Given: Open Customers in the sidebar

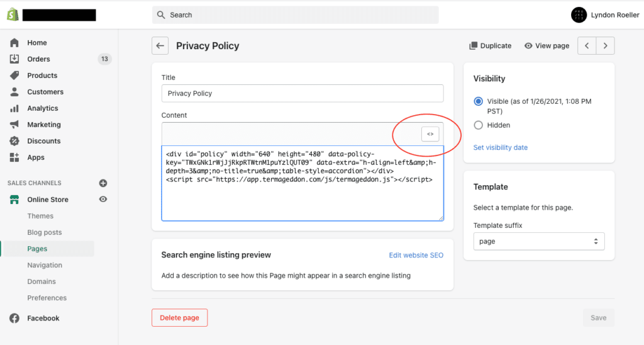Looking at the screenshot, I should pos(45,92).
